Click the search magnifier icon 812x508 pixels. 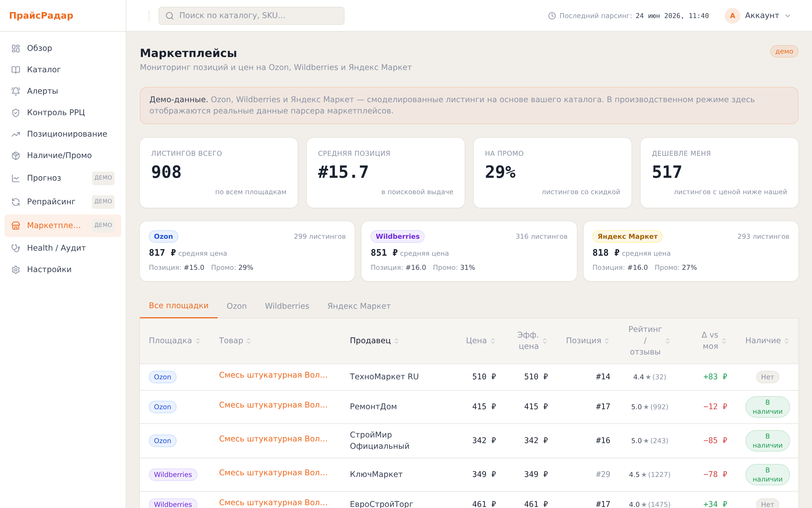click(x=170, y=16)
